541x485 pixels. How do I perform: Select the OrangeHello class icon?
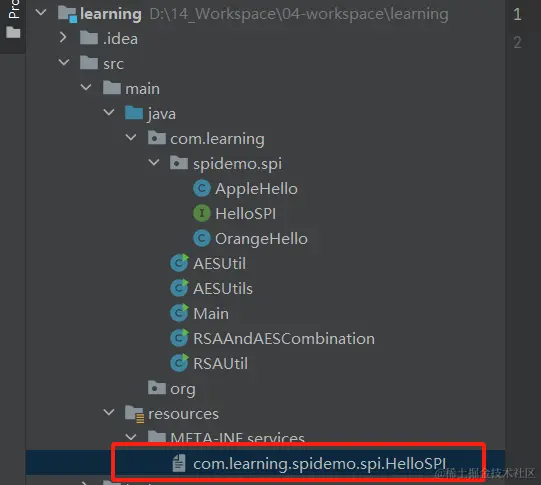coord(202,238)
